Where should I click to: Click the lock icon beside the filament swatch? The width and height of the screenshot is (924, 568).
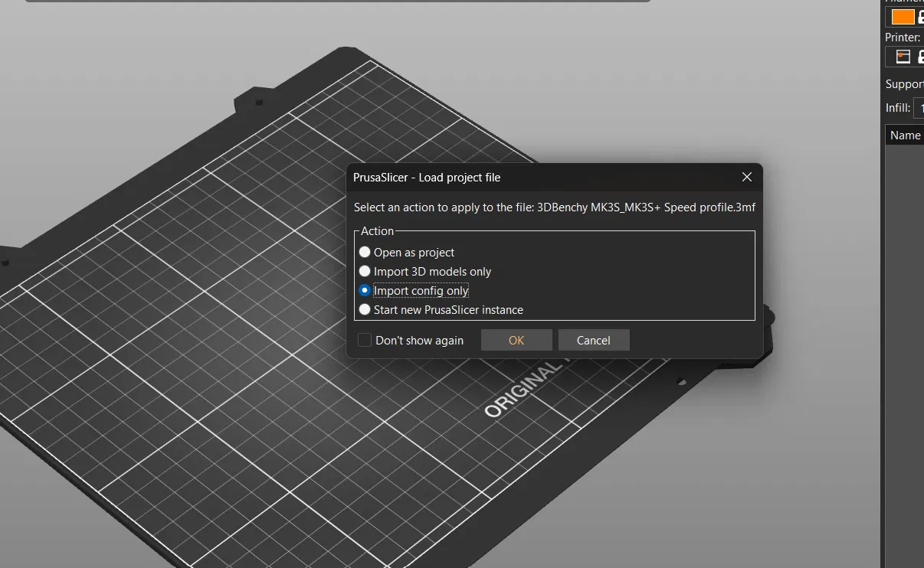click(x=921, y=17)
